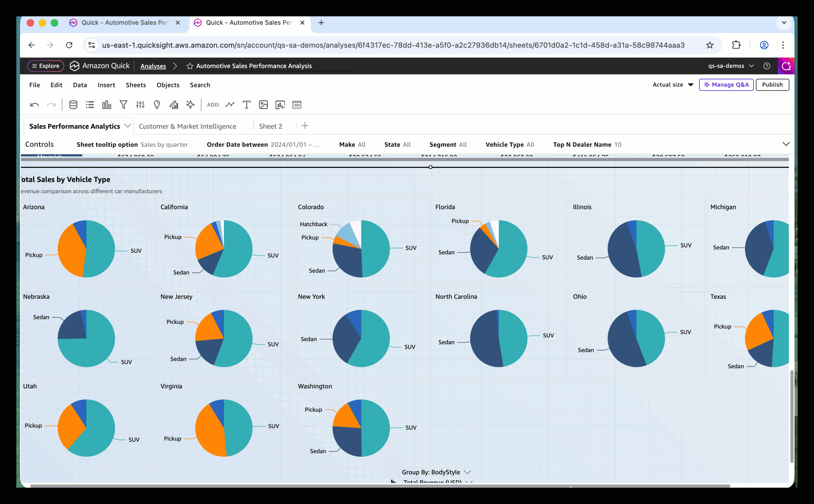The image size is (814, 504).
Task: Click the Publish button
Action: pyautogui.click(x=772, y=85)
